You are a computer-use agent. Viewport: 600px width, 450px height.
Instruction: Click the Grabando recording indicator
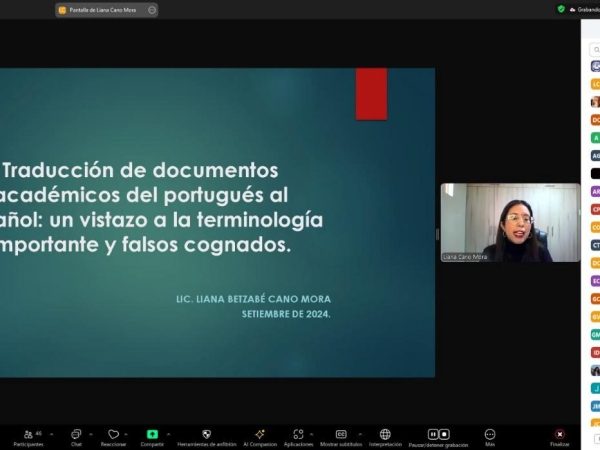tap(585, 10)
